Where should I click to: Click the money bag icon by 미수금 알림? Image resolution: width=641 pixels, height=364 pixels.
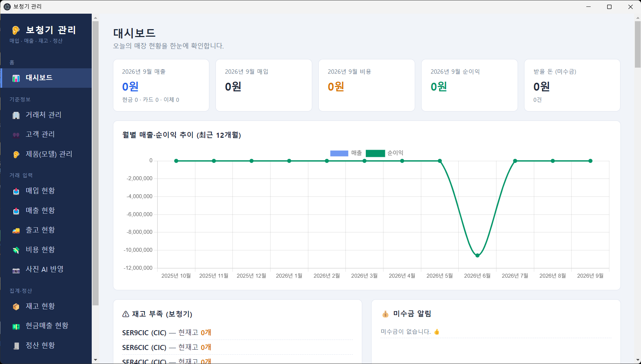point(385,314)
